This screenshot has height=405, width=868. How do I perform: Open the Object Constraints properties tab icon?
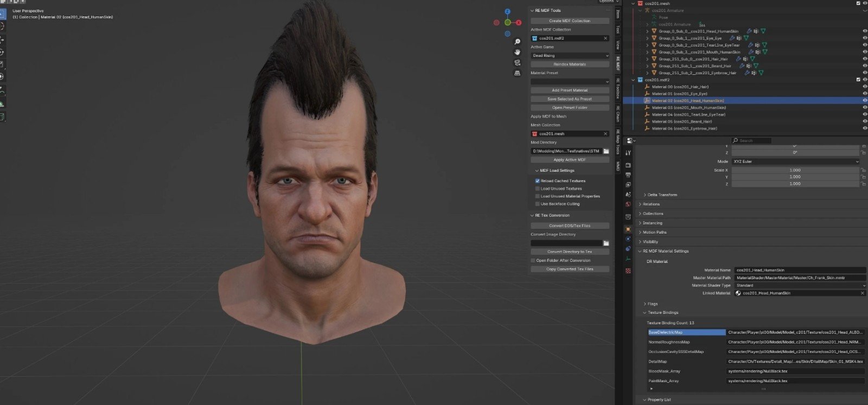628,249
